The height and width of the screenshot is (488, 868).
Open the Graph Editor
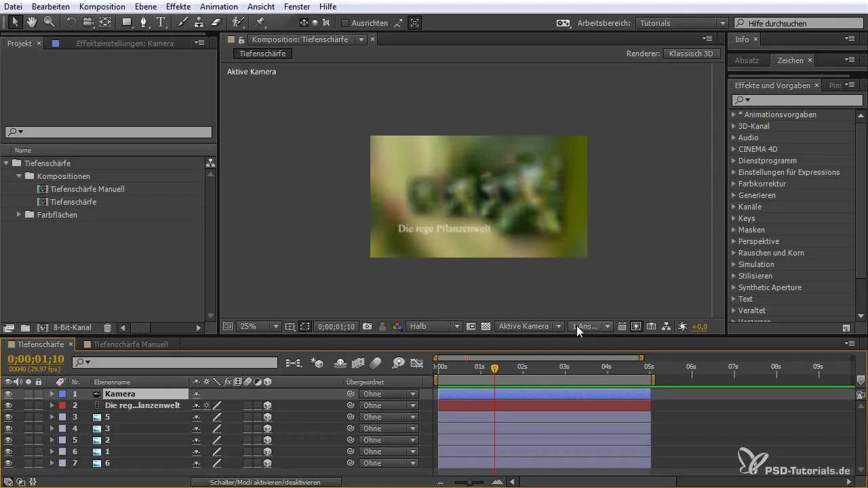(417, 363)
